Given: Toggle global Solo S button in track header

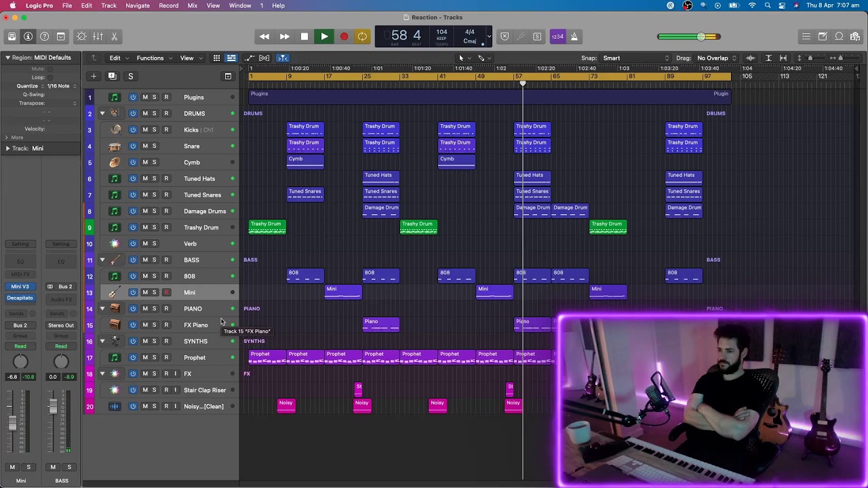Looking at the screenshot, I should [x=130, y=76].
